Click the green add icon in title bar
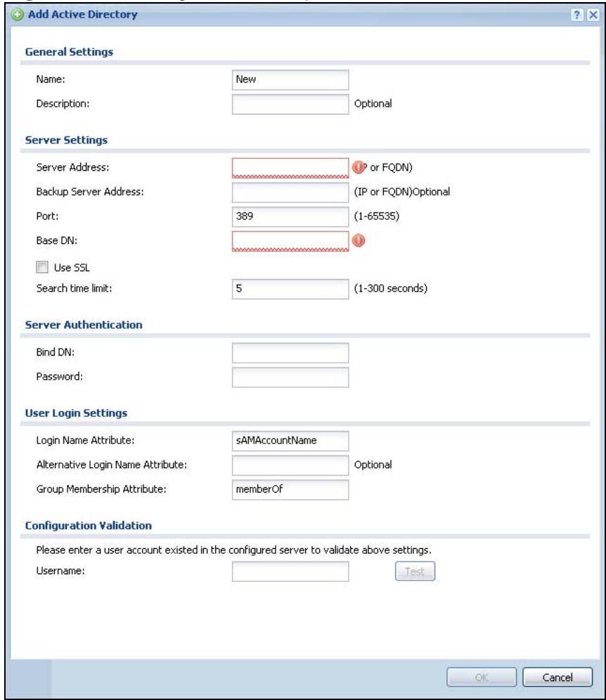The width and height of the screenshot is (606, 700). pos(18,15)
